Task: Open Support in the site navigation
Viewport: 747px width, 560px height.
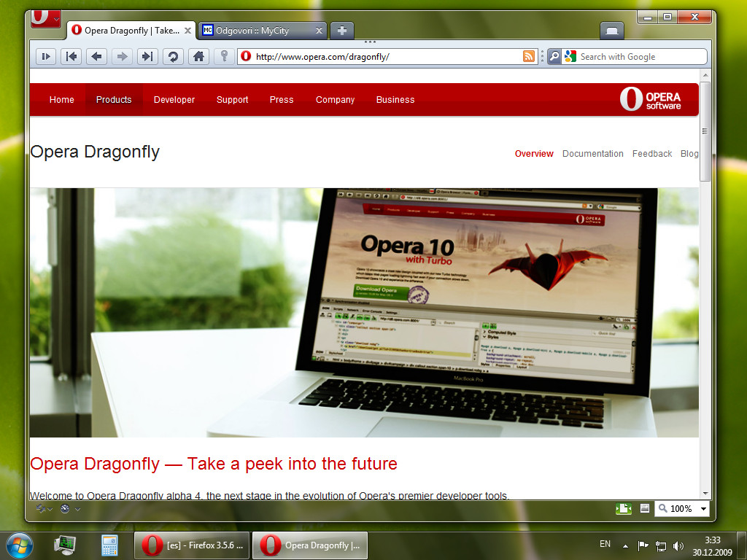Action: [x=233, y=99]
